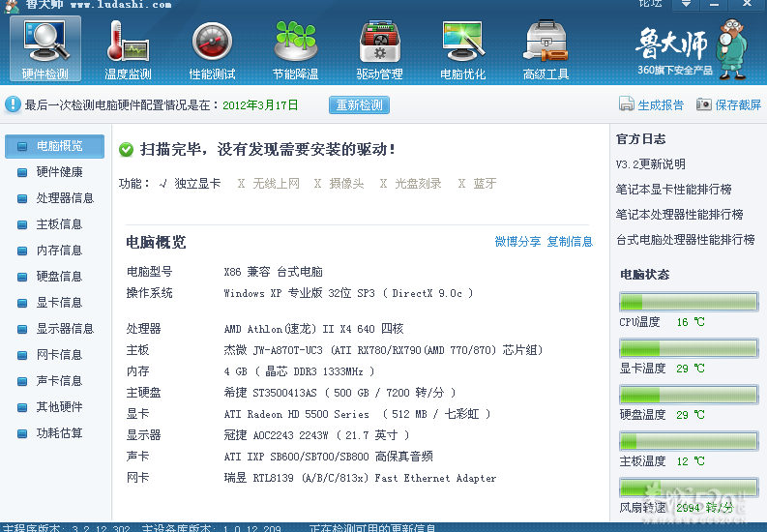Click the bullet icon beside 处理器信息

pos(22,198)
